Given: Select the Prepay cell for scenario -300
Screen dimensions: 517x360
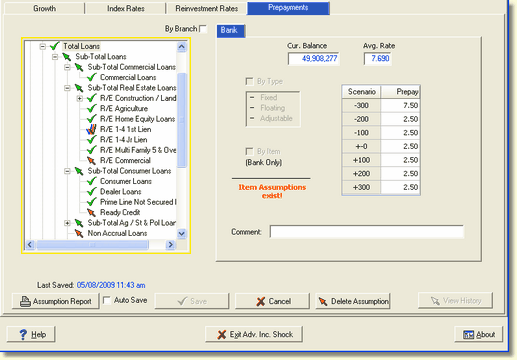Looking at the screenshot, I should point(400,105).
